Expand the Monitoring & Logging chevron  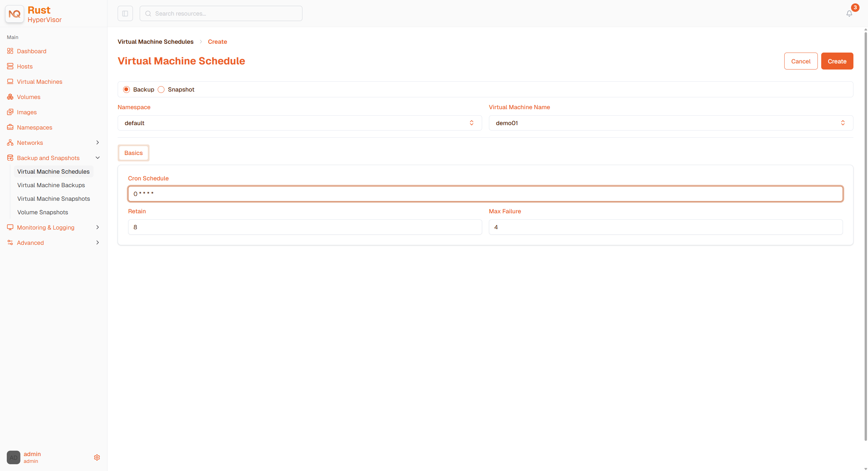tap(98, 228)
